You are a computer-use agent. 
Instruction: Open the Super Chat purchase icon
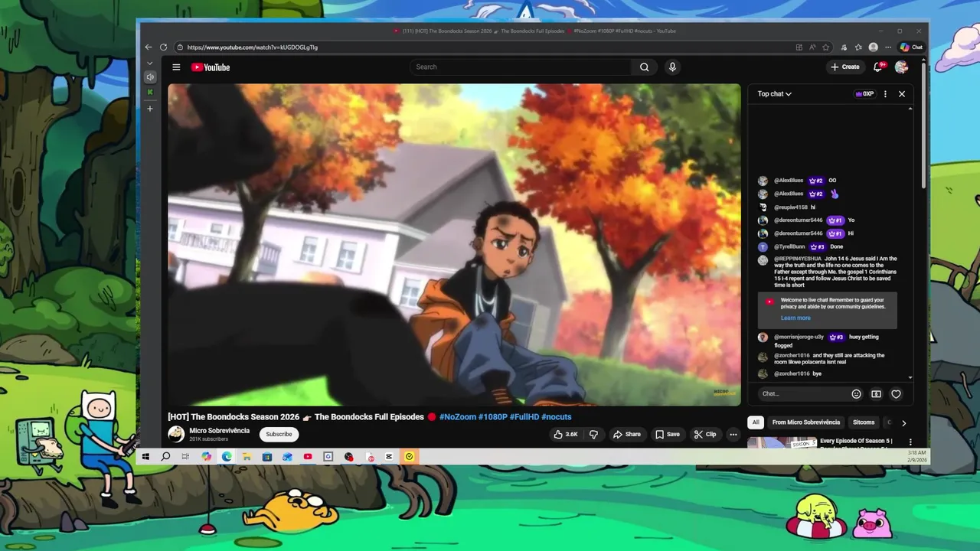876,394
